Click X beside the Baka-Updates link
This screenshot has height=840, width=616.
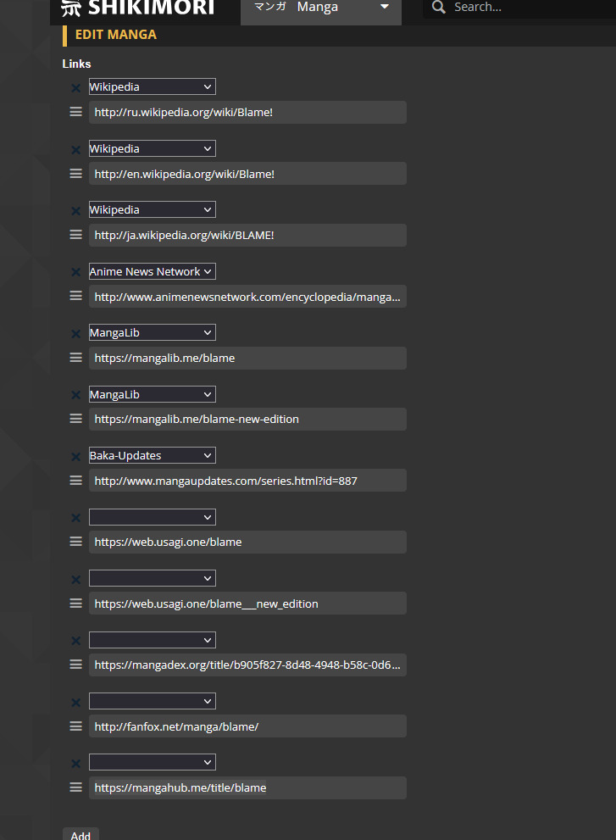point(75,456)
